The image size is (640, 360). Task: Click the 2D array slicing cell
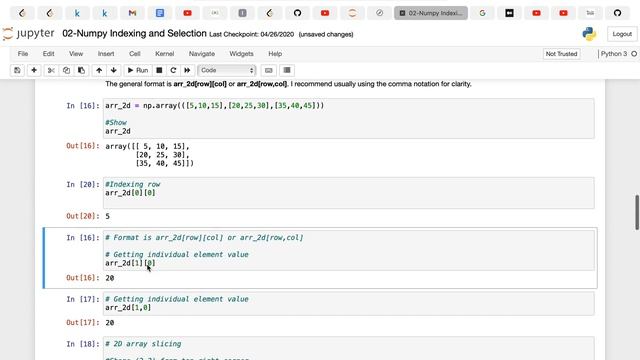pyautogui.click(x=349, y=348)
